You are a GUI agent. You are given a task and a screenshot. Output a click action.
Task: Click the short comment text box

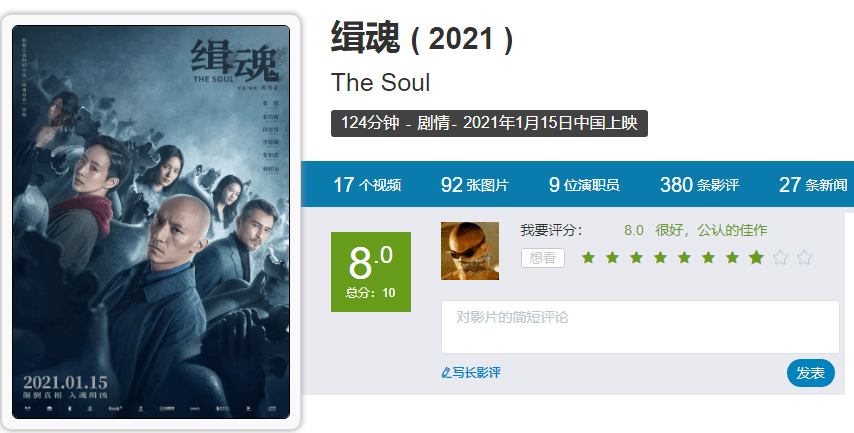pos(640,327)
